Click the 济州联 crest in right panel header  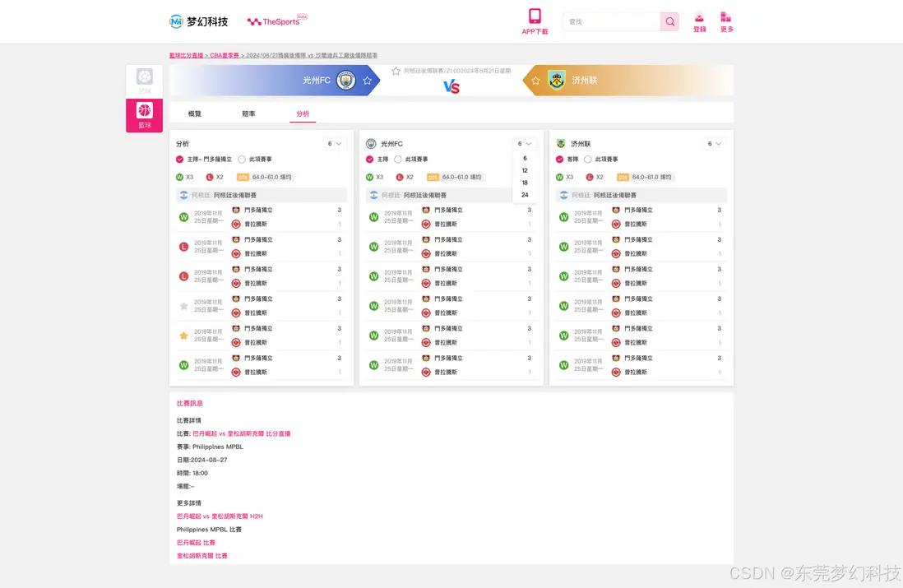click(561, 143)
